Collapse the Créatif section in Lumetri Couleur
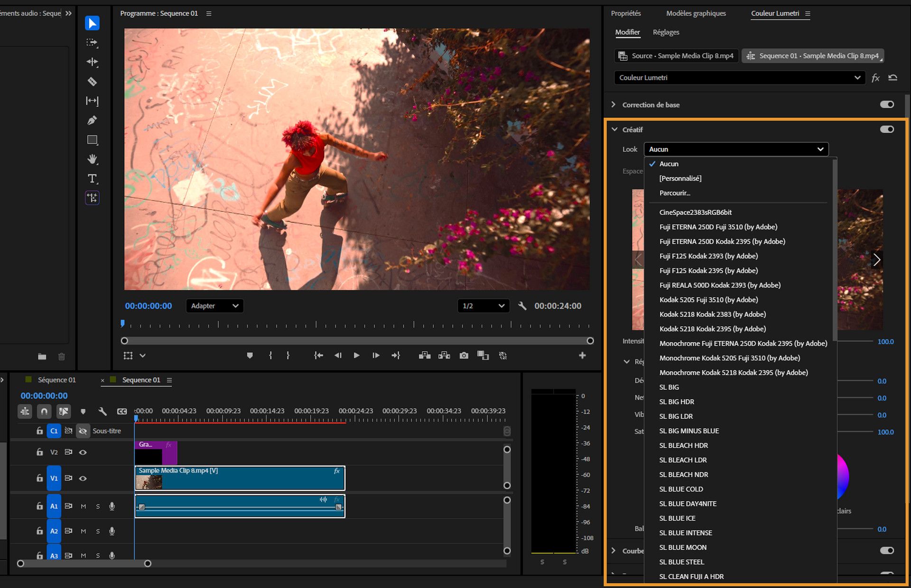 (x=614, y=129)
